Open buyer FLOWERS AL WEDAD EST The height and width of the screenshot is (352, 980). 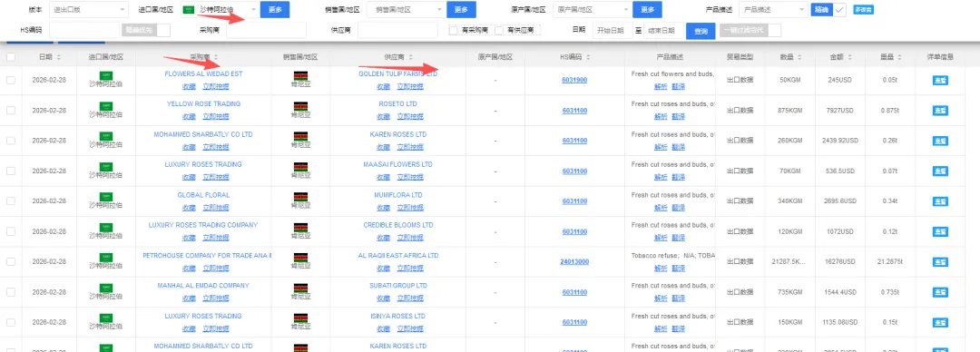(204, 73)
